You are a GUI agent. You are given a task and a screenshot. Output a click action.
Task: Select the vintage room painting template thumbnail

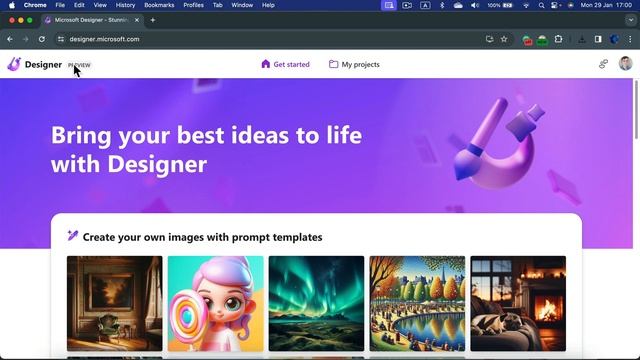[115, 303]
